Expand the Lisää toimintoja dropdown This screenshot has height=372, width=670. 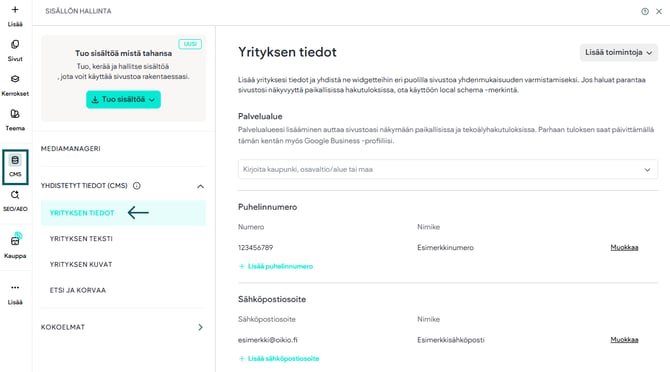click(x=618, y=53)
